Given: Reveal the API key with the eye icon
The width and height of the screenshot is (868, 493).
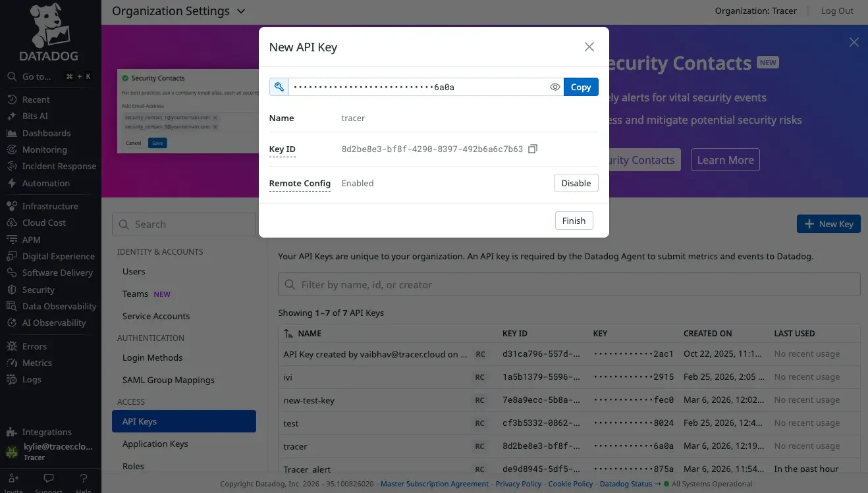Looking at the screenshot, I should tap(555, 86).
